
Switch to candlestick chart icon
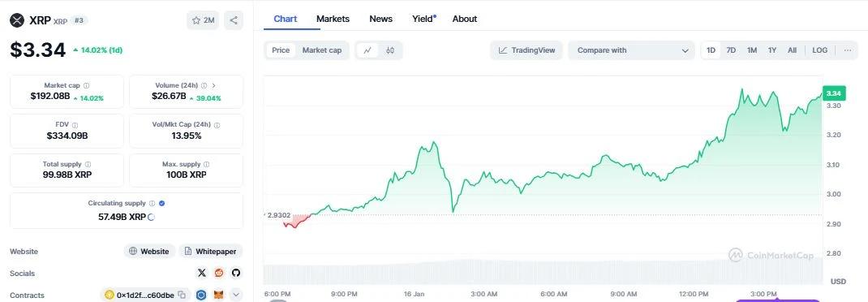click(x=390, y=50)
